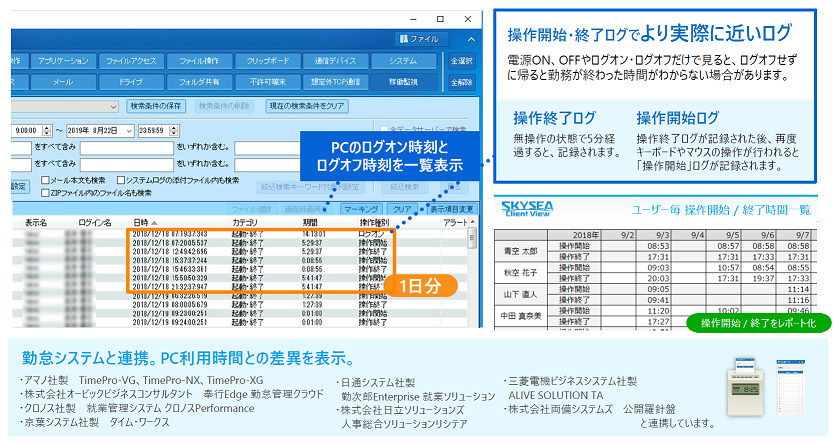This screenshot has width=837, height=444.
Task: Click the 表示項目変更 button
Action: click(x=452, y=209)
